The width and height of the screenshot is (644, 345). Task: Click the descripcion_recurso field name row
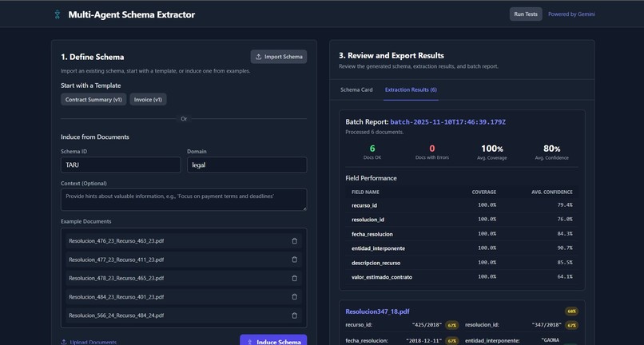point(462,263)
